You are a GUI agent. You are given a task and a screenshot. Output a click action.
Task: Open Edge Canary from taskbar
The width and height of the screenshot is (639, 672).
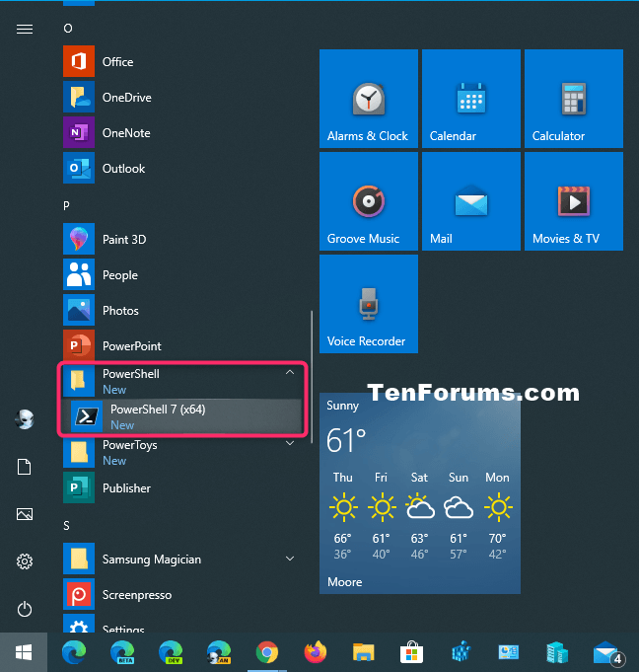(x=219, y=652)
